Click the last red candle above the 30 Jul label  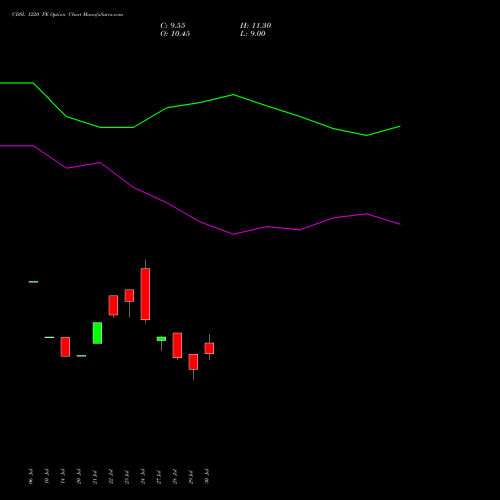click(x=209, y=348)
